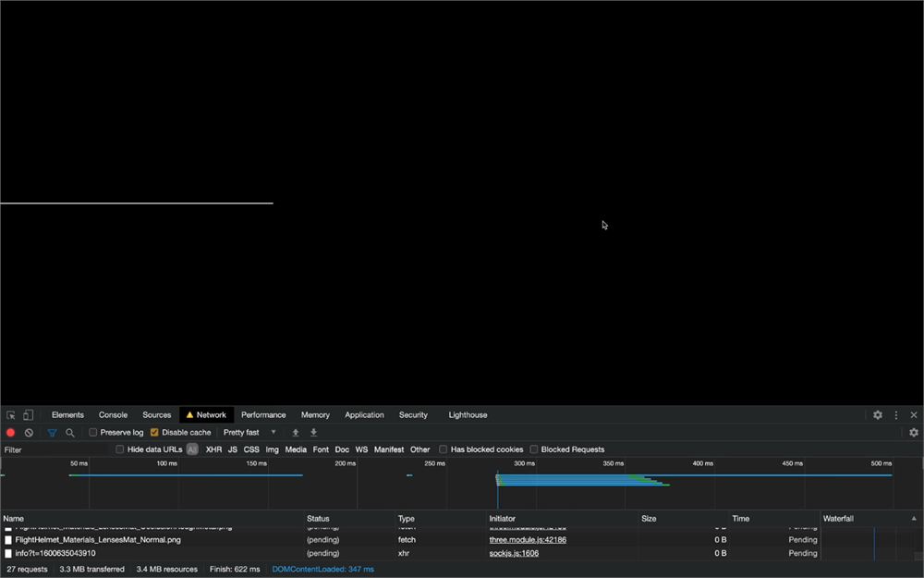Open the three.module.js:42186 initiator link
This screenshot has width=924, height=578.
528,540
